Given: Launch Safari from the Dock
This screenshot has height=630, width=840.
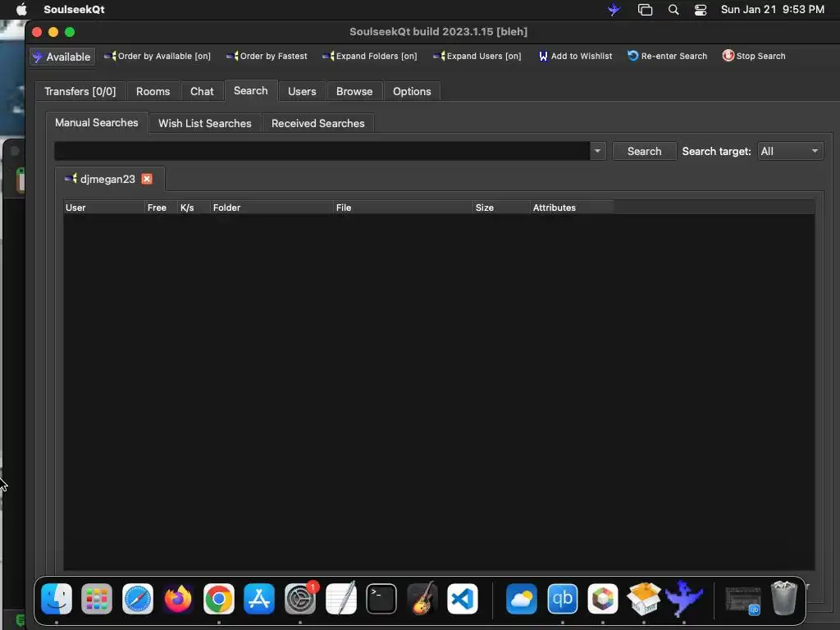Looking at the screenshot, I should tap(138, 599).
